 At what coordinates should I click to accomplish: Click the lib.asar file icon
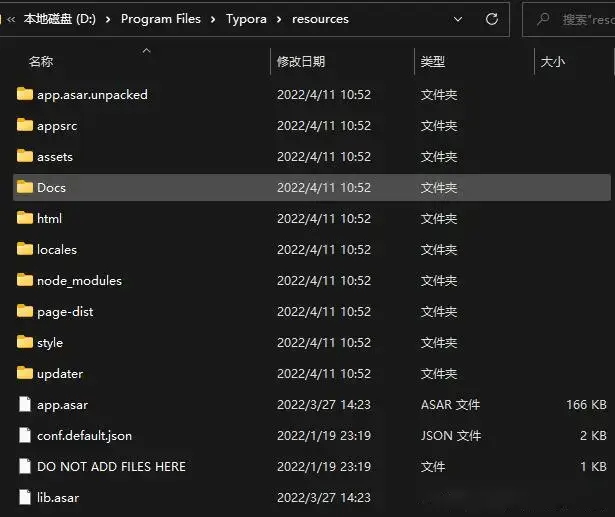click(25, 497)
